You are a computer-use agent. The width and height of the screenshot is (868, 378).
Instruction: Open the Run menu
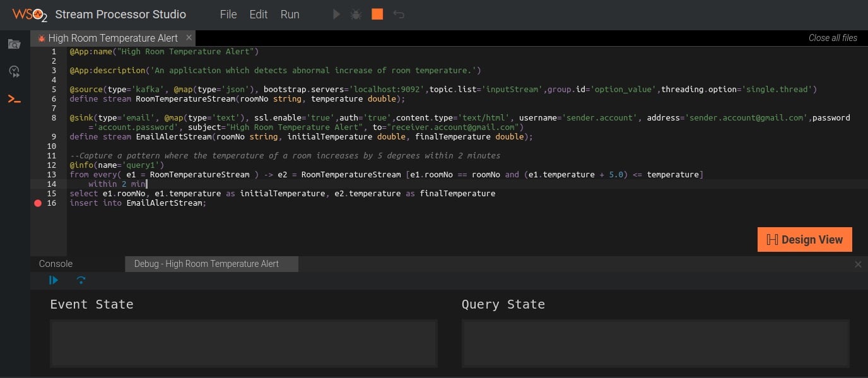coord(290,15)
